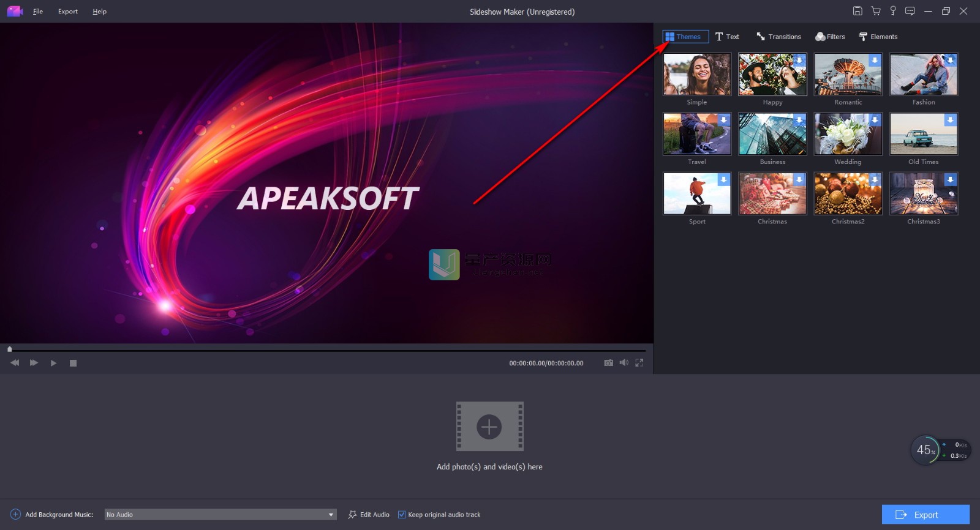Viewport: 980px width, 530px height.
Task: Toggle Keep original audio track checkbox
Action: [402, 515]
